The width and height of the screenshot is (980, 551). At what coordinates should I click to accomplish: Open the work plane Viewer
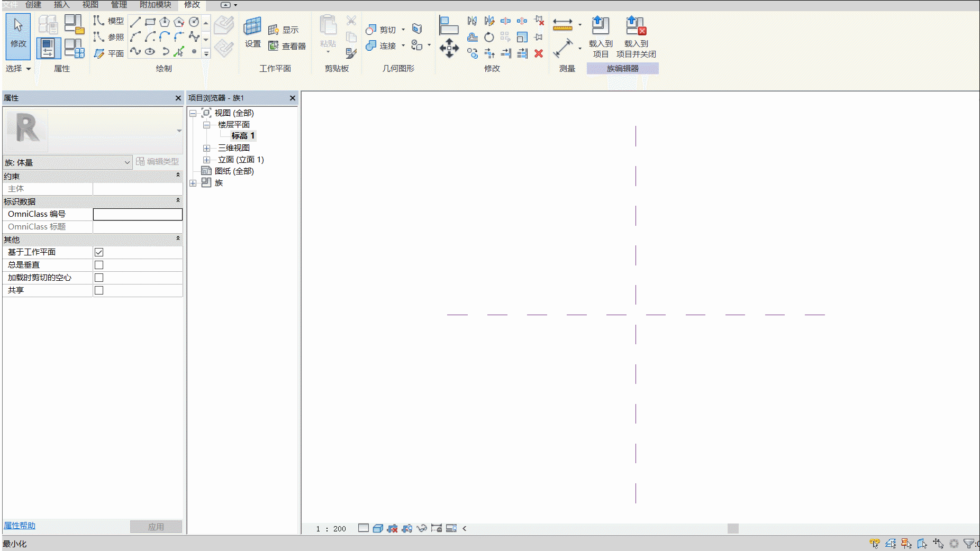coord(287,46)
